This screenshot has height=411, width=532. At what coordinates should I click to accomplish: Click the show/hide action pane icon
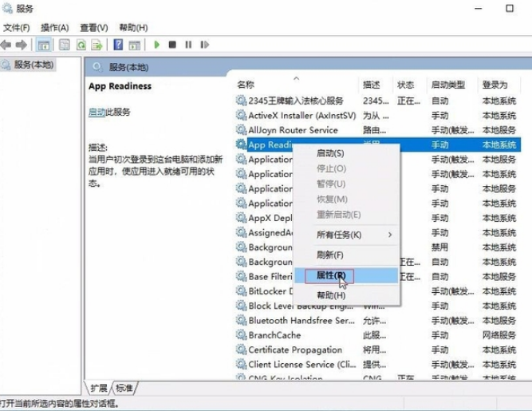(135, 45)
